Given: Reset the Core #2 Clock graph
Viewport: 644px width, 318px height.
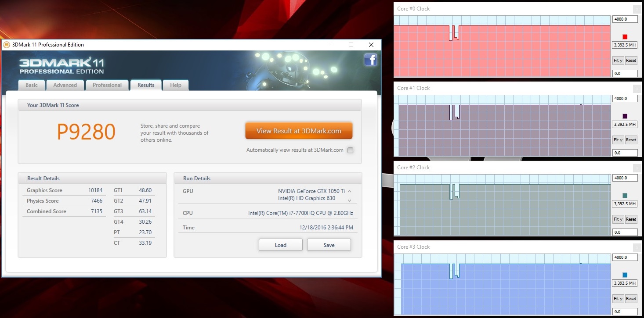Looking at the screenshot, I should point(631,219).
